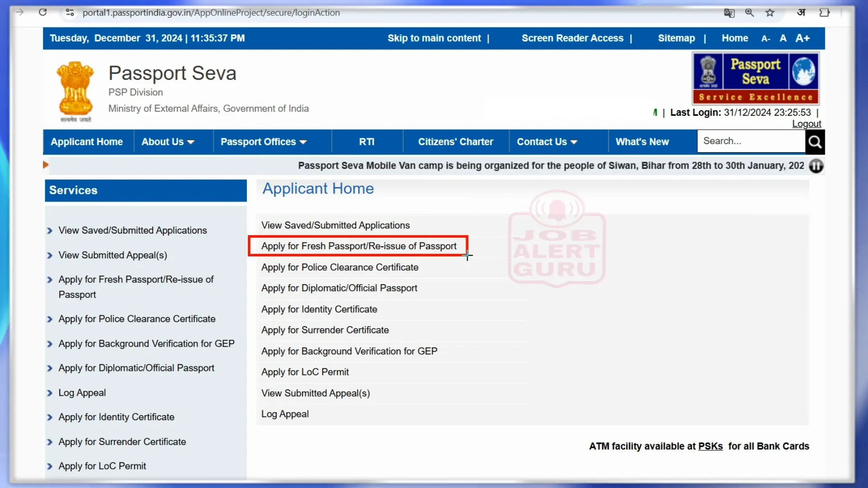
Task: Click the Search magnifier icon
Action: (815, 141)
